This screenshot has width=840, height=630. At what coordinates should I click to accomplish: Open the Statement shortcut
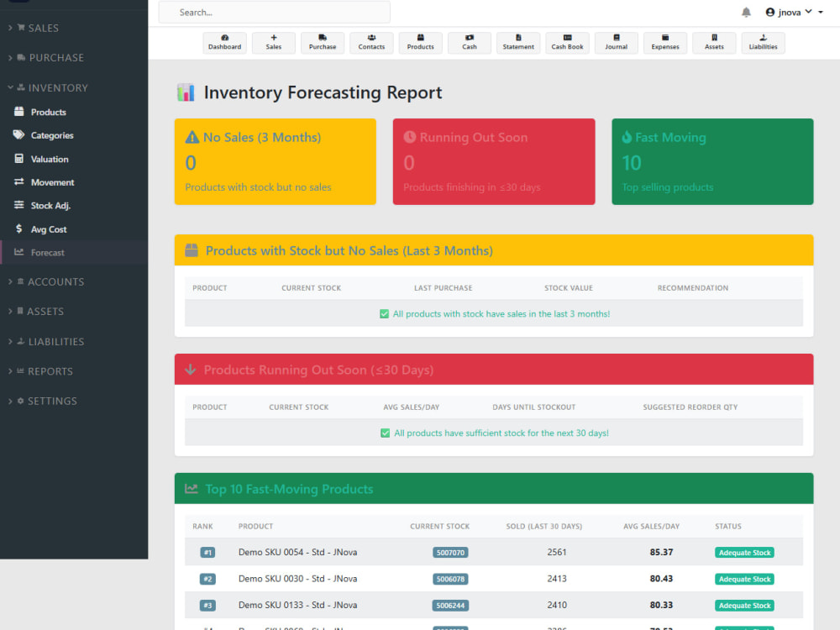coord(518,42)
